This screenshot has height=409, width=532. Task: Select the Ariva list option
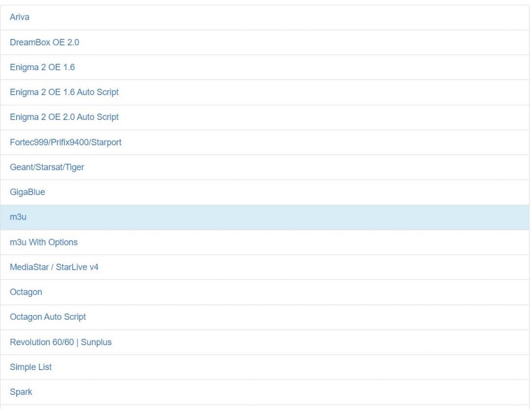264,17
